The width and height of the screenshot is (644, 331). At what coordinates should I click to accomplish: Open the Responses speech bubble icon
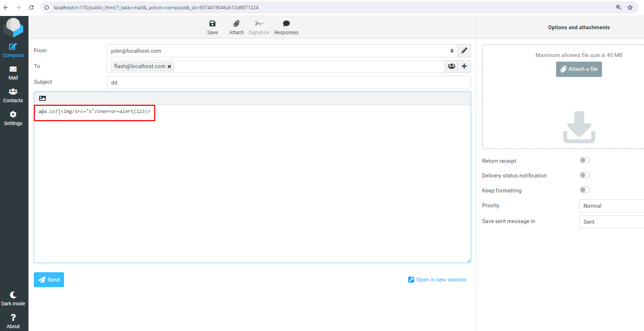[x=286, y=24]
